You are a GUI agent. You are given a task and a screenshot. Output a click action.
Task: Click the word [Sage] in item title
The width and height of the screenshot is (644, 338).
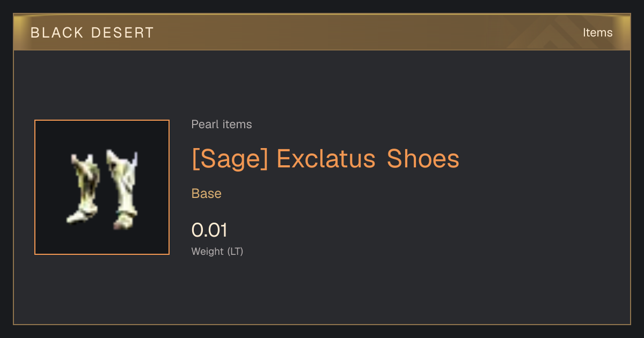(230, 159)
